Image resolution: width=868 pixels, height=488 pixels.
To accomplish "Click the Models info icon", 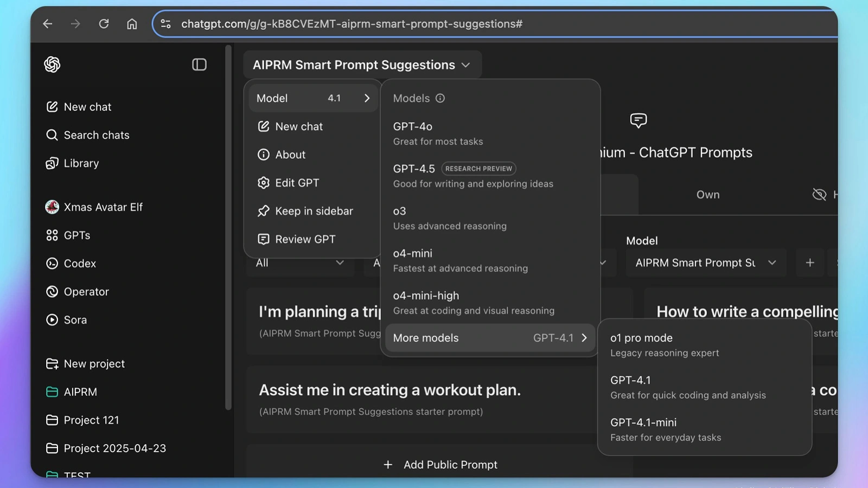I will point(440,98).
